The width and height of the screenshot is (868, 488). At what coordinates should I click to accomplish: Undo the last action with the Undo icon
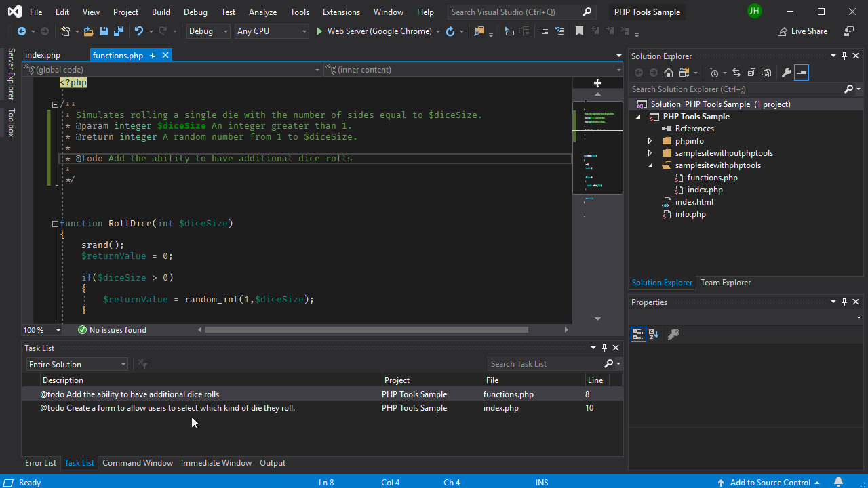point(139,31)
